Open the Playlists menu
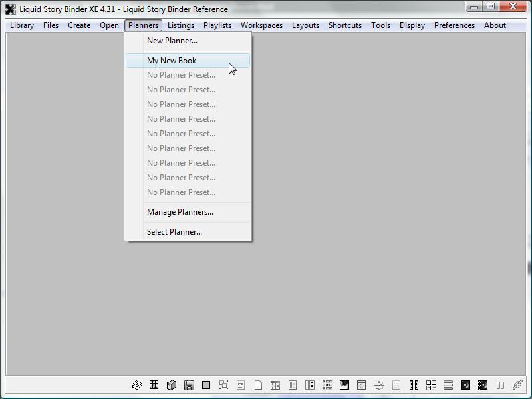 tap(217, 25)
